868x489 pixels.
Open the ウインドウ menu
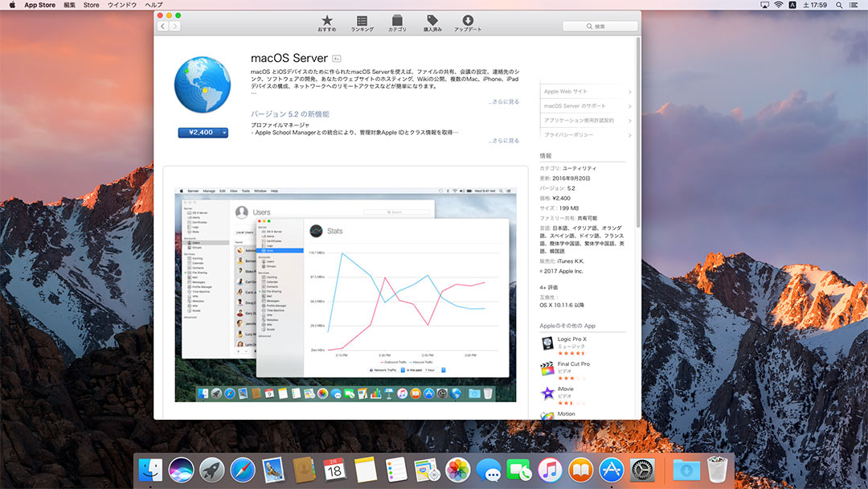pos(122,5)
